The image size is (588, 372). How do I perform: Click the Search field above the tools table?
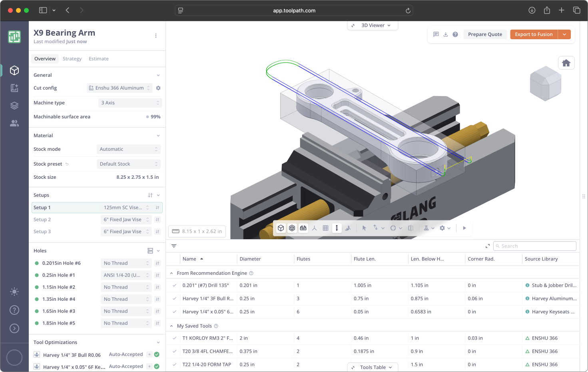(535, 246)
